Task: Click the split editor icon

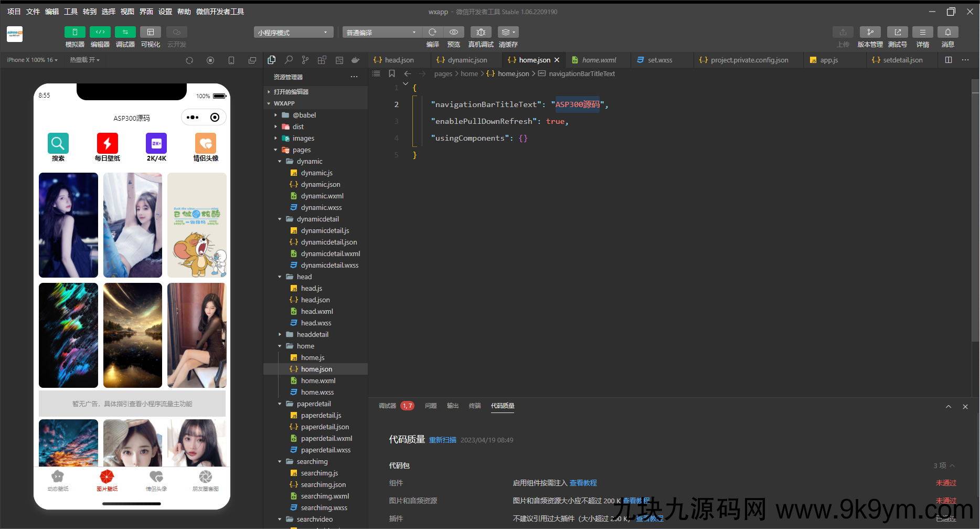Action: tap(949, 60)
